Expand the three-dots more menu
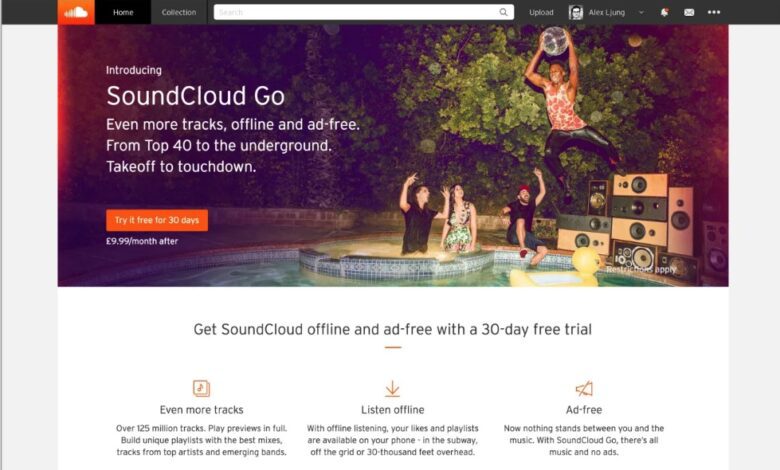 714,12
